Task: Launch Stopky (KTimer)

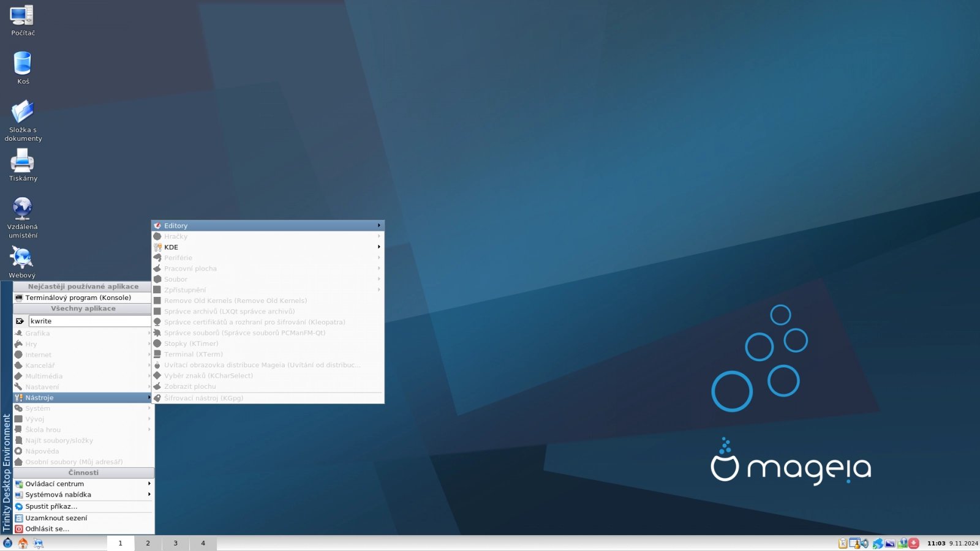Action: pos(268,343)
